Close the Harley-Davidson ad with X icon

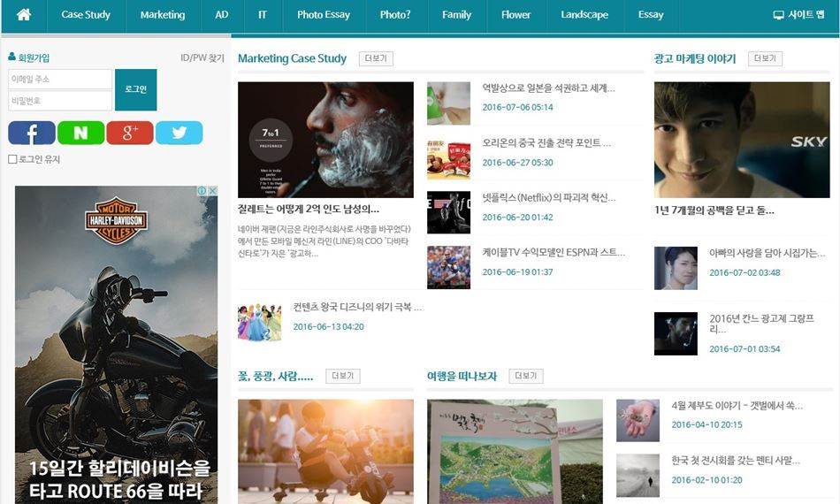click(x=213, y=191)
